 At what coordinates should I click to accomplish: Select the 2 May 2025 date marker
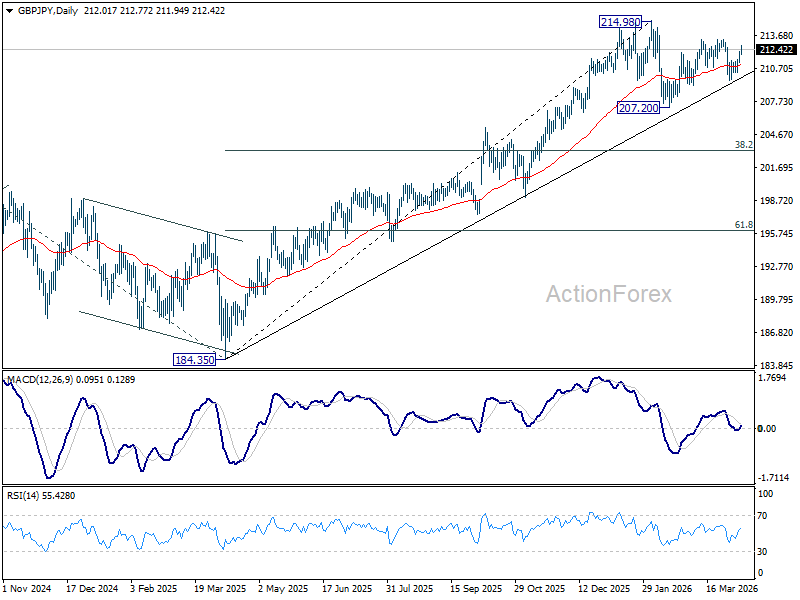[283, 588]
